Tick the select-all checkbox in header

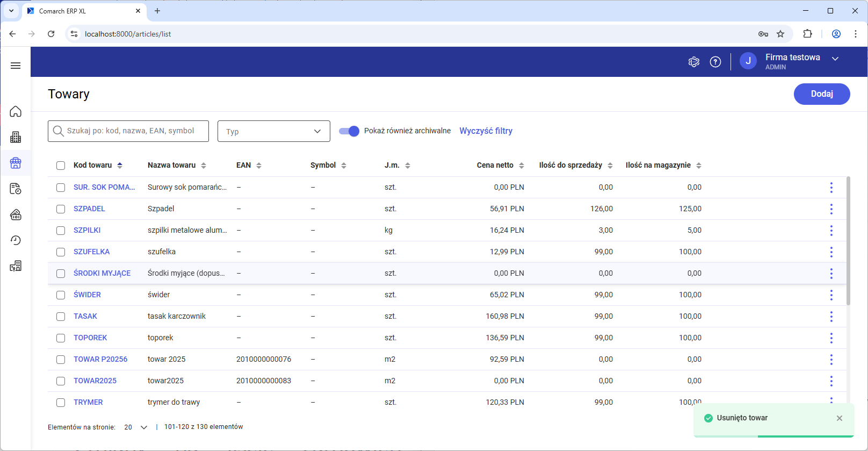point(61,166)
